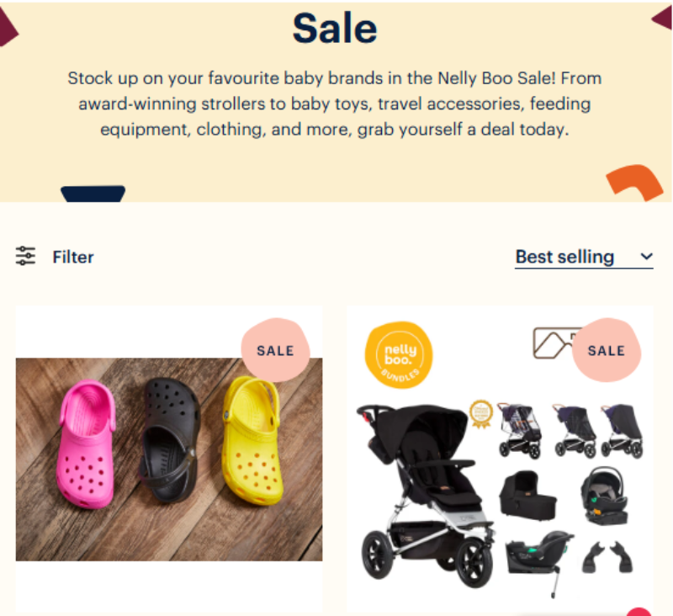Open the large black jogger stroller image
Image resolution: width=673 pixels, height=616 pixels.
click(425, 495)
